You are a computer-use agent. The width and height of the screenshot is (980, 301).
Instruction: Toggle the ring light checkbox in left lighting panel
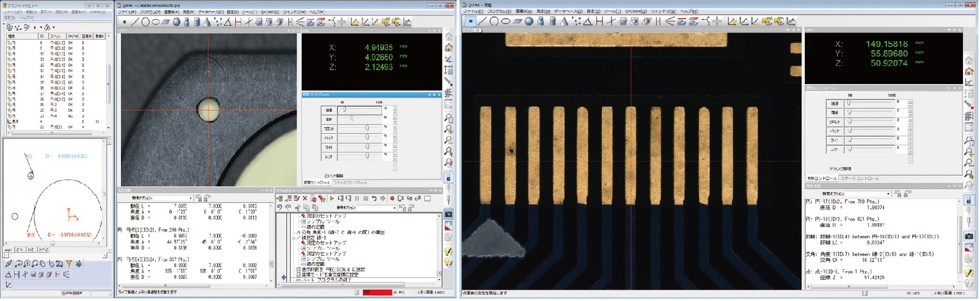(327, 176)
